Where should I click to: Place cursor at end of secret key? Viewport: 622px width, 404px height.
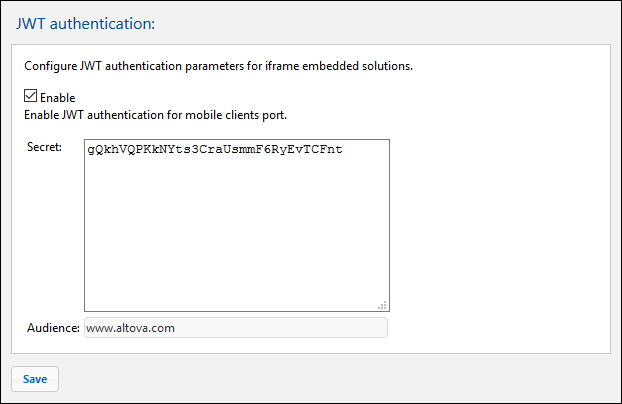343,151
